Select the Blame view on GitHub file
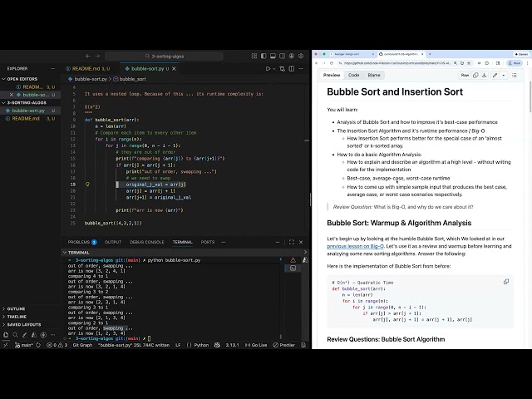Viewport: 532px width, 399px height. click(x=374, y=75)
